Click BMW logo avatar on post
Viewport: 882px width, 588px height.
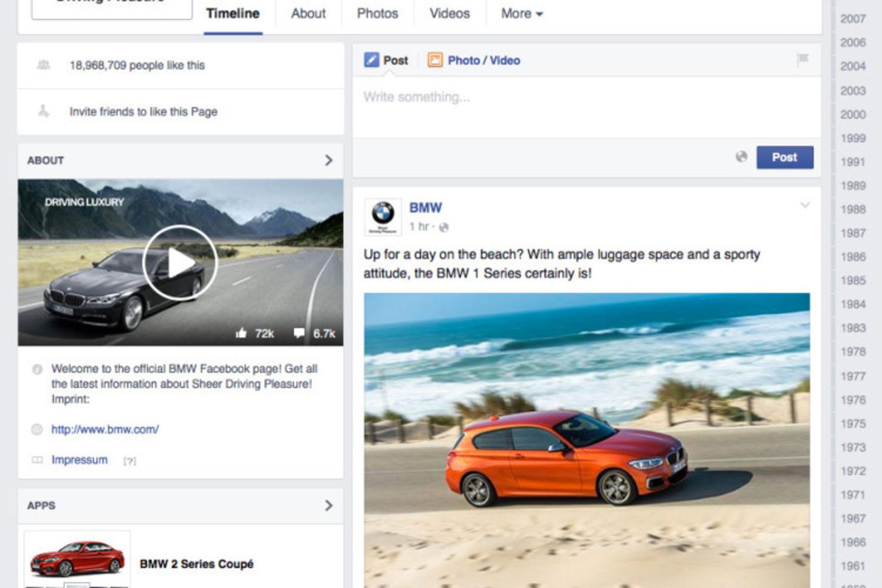(383, 216)
